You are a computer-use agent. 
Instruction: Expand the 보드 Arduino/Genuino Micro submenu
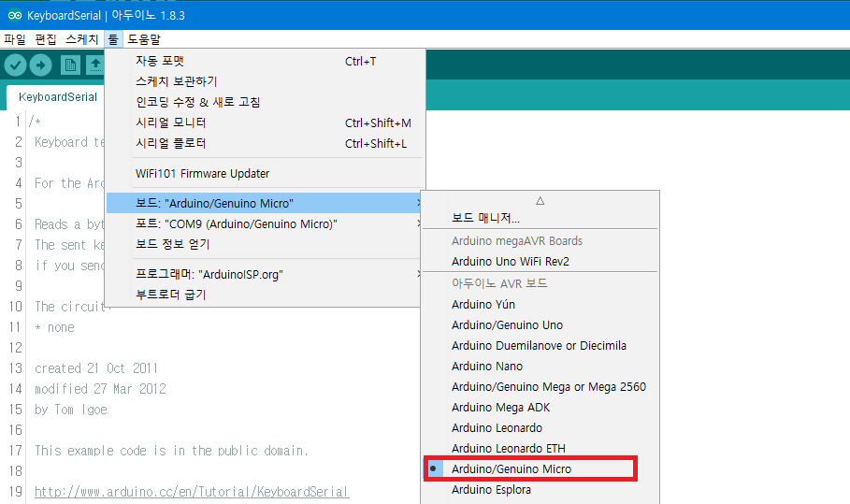click(265, 203)
